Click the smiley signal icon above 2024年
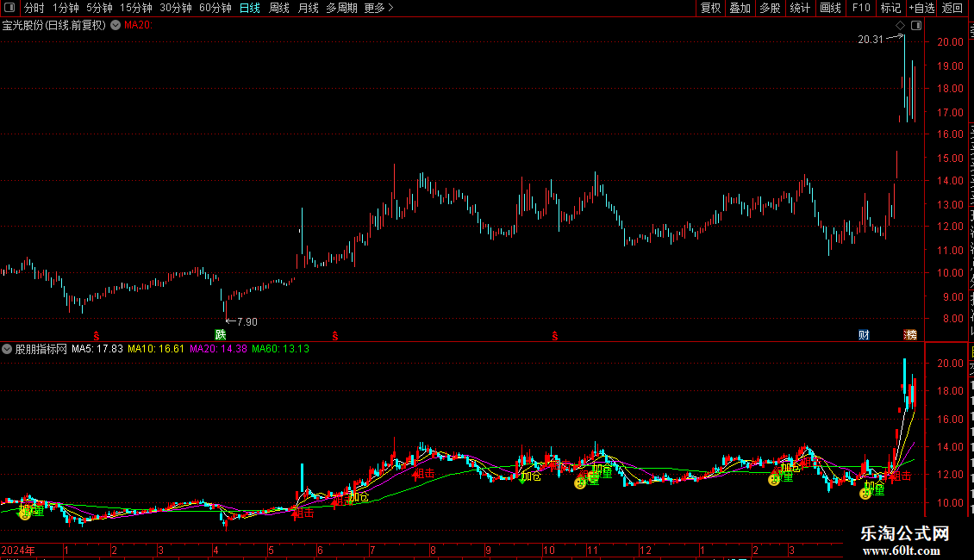 pyautogui.click(x=25, y=513)
